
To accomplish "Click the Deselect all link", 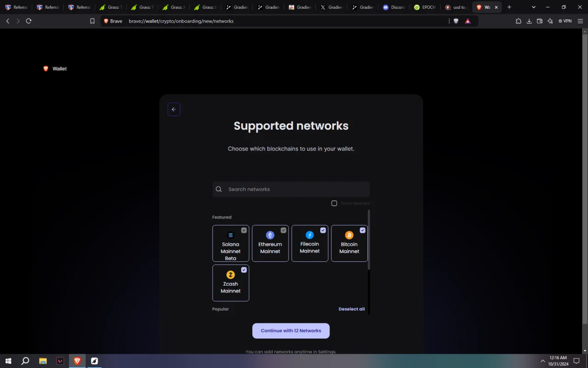I will 351,309.
